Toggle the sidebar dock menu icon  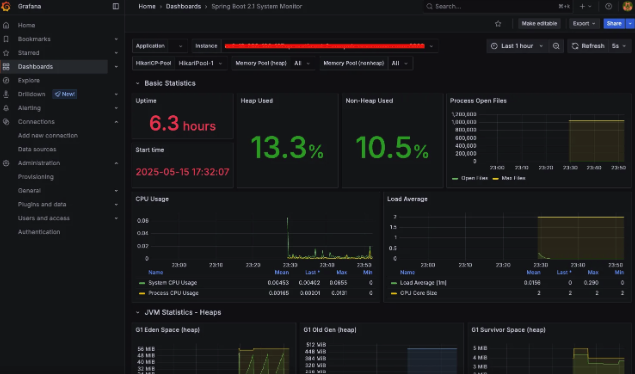pyautogui.click(x=116, y=6)
